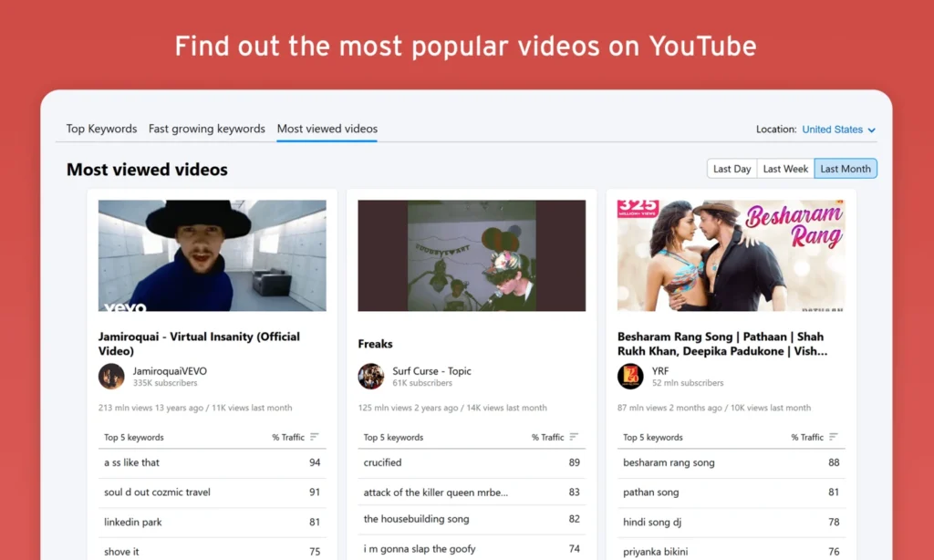Filter by Last Day

(732, 169)
